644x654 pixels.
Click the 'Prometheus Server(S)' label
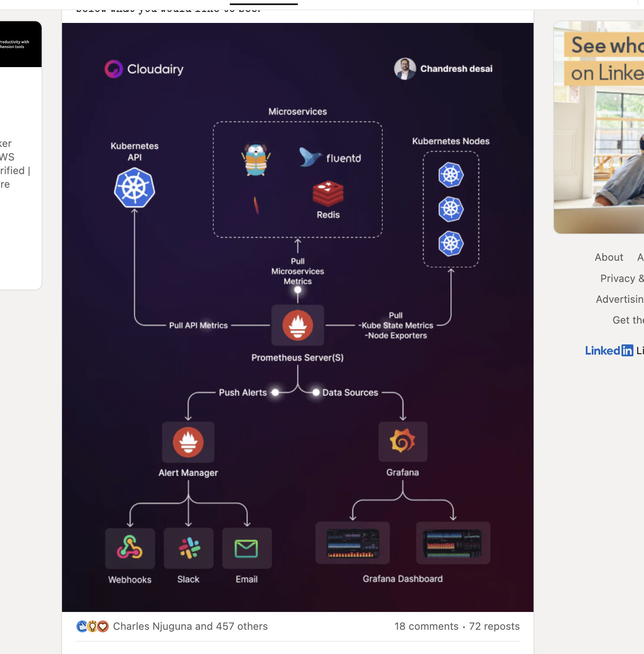pos(297,358)
